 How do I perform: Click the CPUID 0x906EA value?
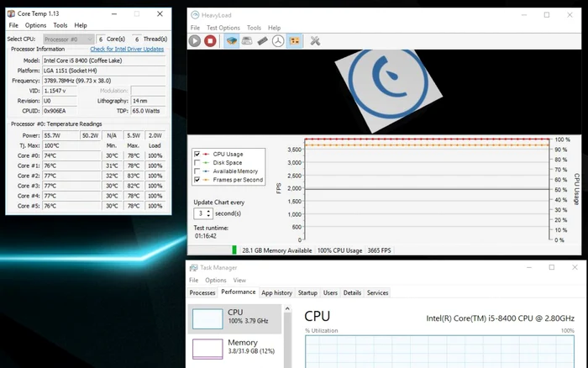[60, 111]
